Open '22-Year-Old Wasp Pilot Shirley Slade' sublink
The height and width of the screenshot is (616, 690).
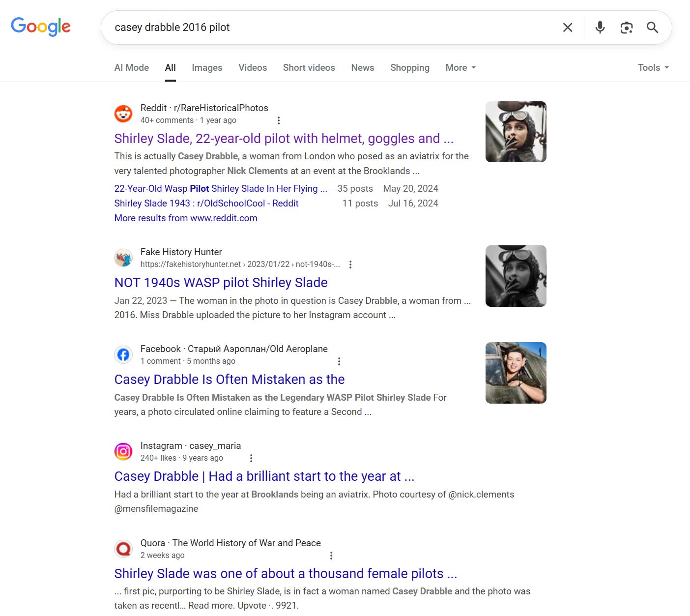221,189
